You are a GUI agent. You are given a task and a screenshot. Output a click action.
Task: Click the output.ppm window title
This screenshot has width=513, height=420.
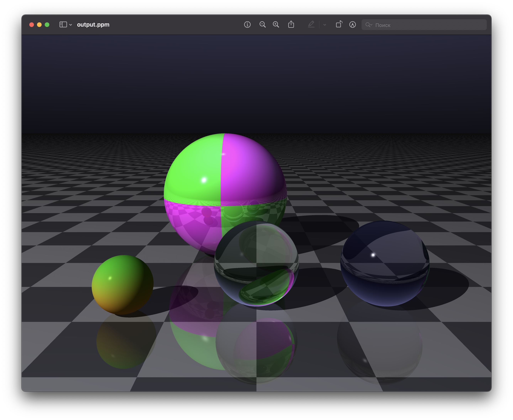click(x=93, y=25)
